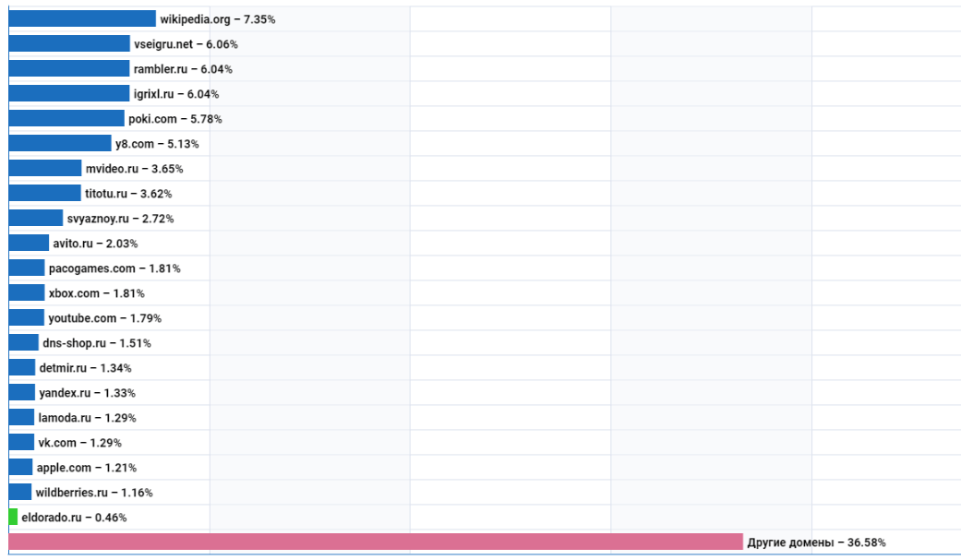961x560 pixels.
Task: Click the detmir.ru blue bar
Action: 22,367
